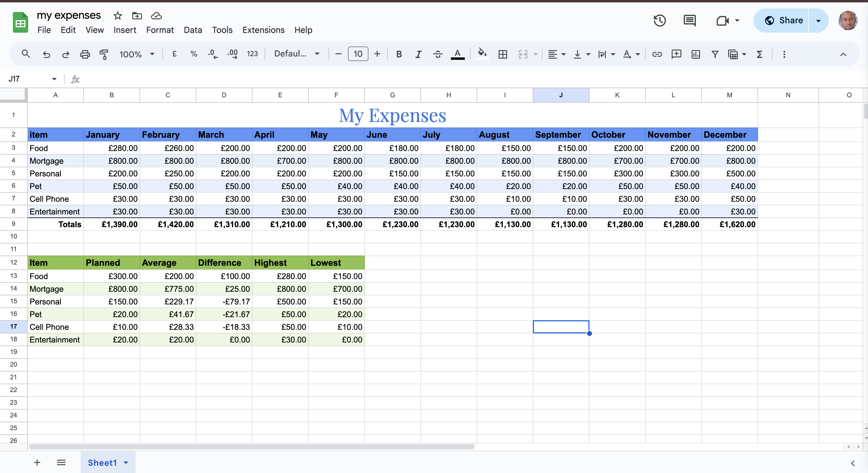This screenshot has width=868, height=473.
Task: Open the File menu
Action: coord(44,30)
